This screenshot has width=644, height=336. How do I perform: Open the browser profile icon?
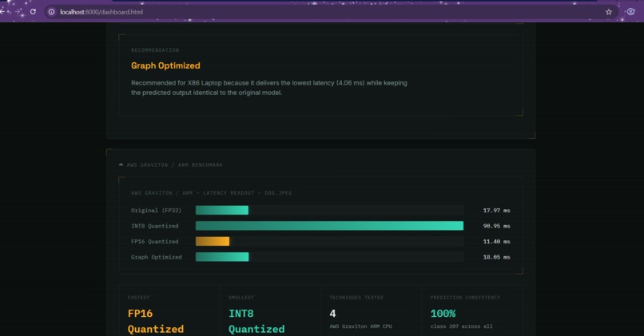(x=630, y=12)
